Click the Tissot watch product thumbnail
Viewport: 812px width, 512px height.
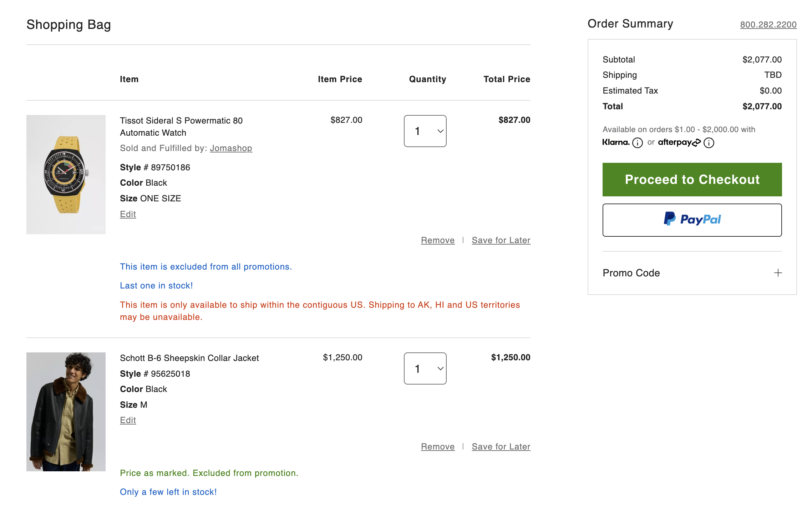[66, 175]
